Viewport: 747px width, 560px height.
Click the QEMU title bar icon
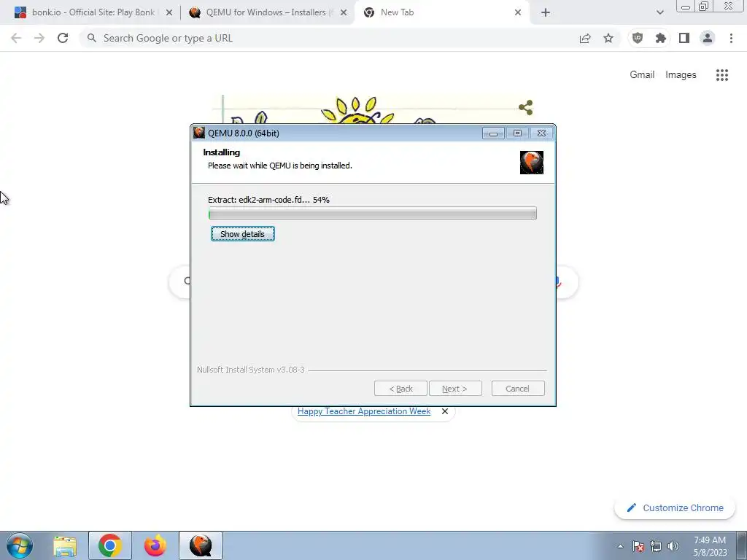pyautogui.click(x=199, y=133)
